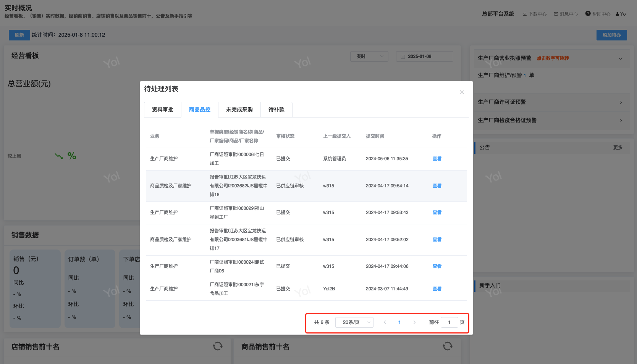Open 帮助中心 from the top bar
This screenshot has width=637, height=364.
(x=598, y=14)
